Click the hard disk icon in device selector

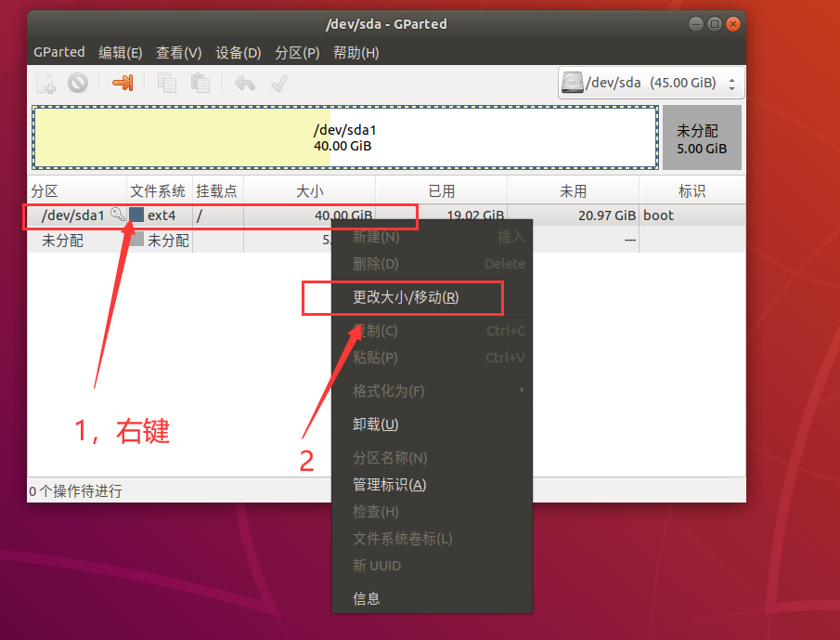click(x=572, y=83)
